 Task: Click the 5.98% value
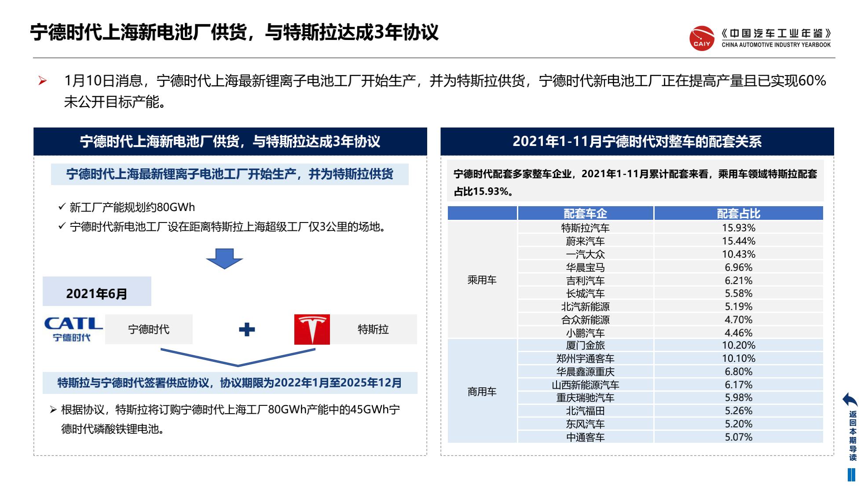point(739,397)
